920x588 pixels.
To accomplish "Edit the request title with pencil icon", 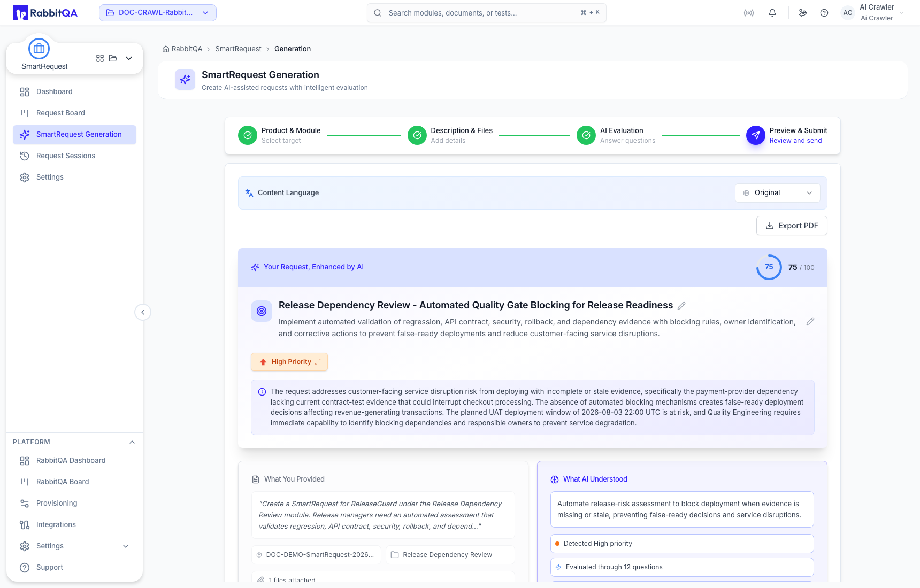I will pyautogui.click(x=681, y=306).
